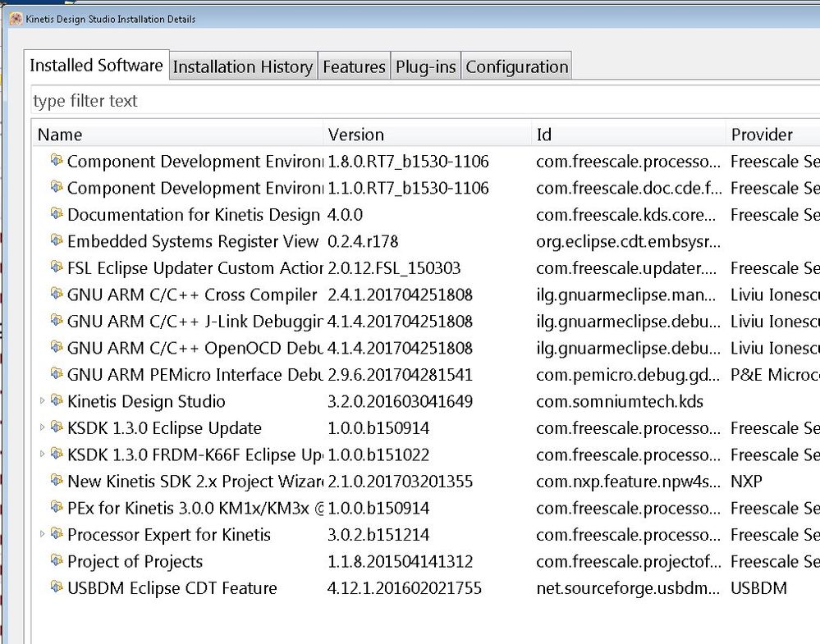
Task: Click the com.nxp.feature.npw4s... Id cell
Action: (628, 482)
